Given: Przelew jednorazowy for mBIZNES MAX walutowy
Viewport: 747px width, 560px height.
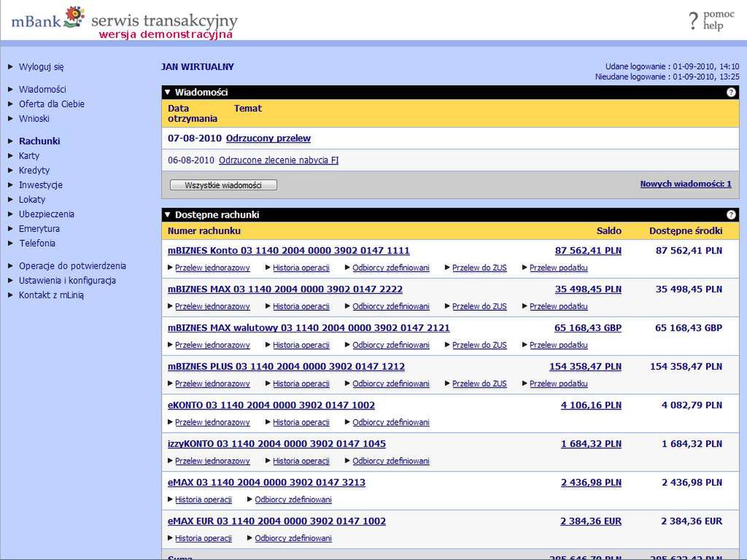Looking at the screenshot, I should tap(212, 345).
